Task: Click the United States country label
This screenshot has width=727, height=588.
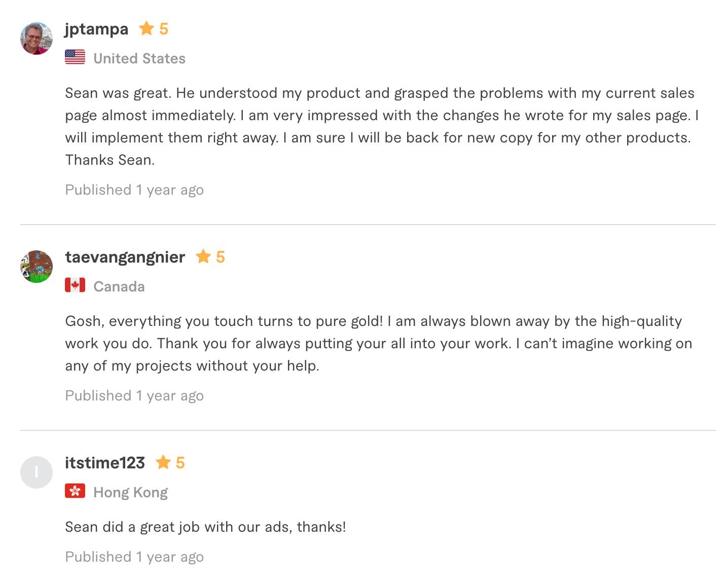Action: tap(139, 58)
